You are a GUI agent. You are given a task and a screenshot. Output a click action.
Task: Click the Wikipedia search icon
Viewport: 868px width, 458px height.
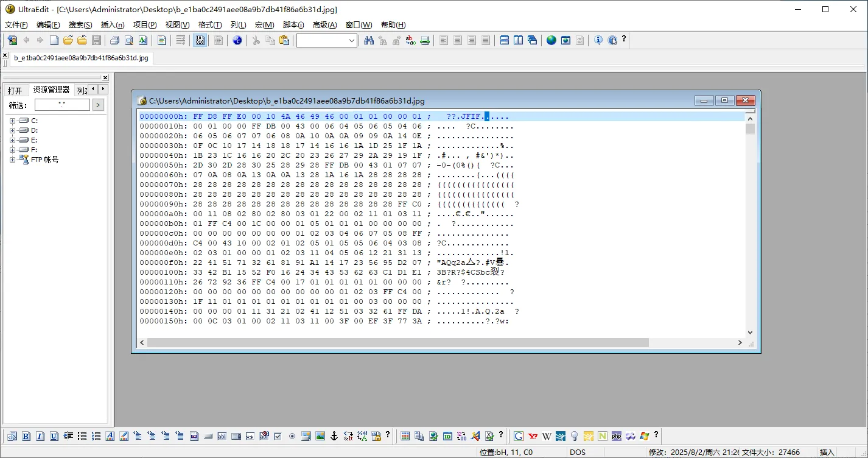coord(547,436)
